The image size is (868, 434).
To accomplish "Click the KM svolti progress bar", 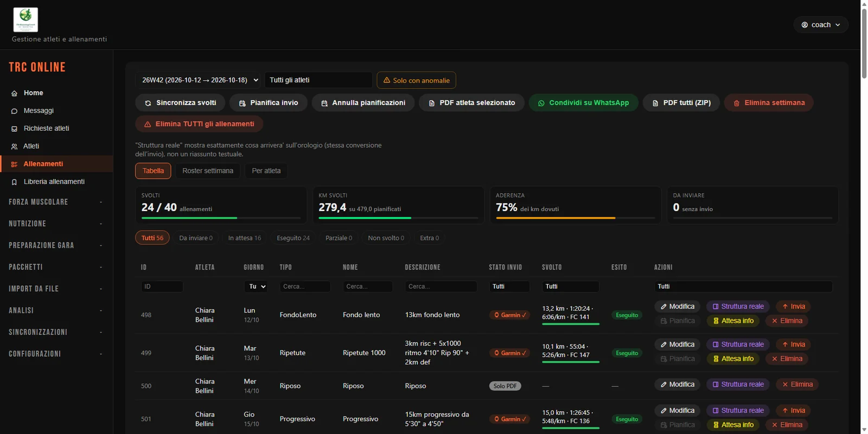I will point(398,218).
